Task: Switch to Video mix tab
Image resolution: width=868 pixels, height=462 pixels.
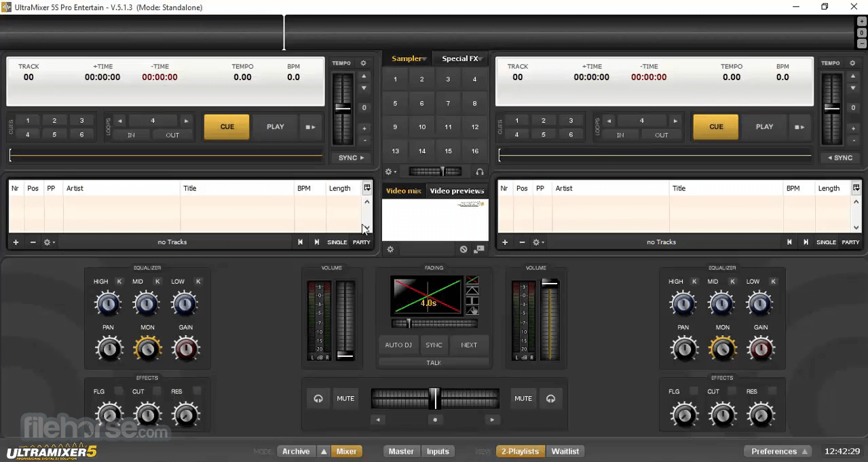Action: (404, 191)
